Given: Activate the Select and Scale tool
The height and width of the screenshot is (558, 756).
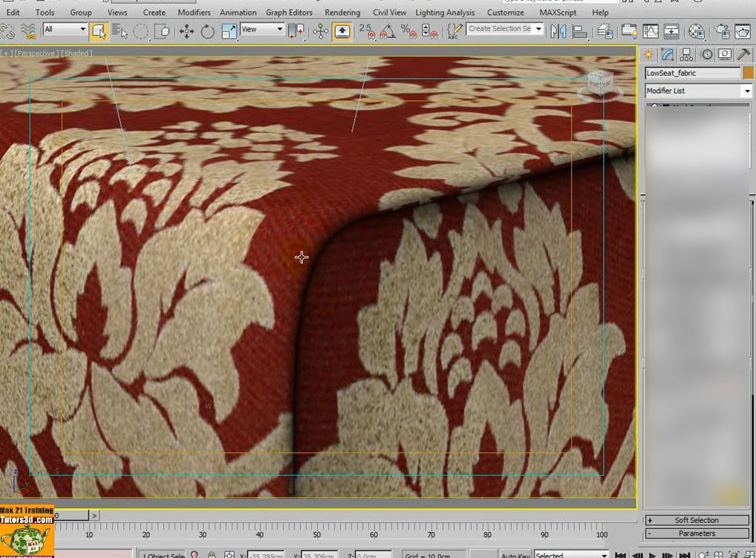Looking at the screenshot, I should pos(229,32).
